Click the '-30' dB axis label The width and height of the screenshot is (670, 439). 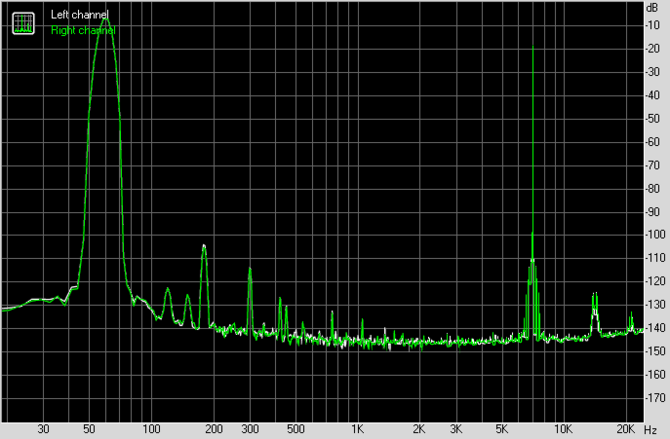[x=653, y=72]
